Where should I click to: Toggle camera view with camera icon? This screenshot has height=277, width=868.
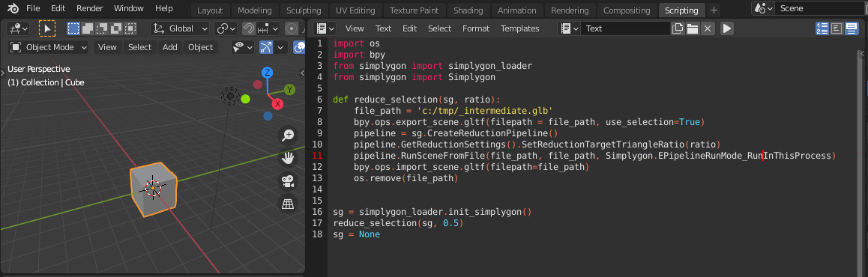click(x=288, y=181)
